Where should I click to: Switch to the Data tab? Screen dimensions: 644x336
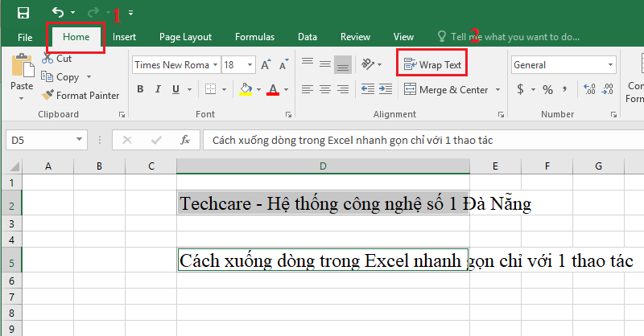click(x=308, y=37)
